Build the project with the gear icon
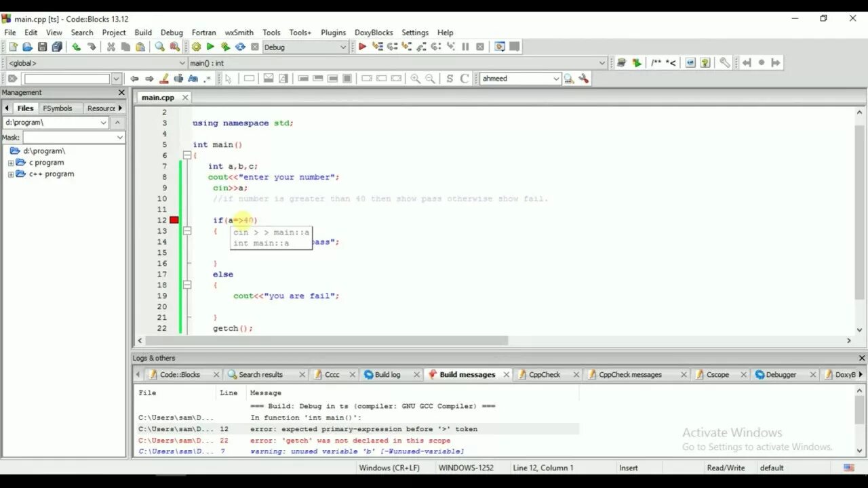Image resolution: width=868 pixels, height=488 pixels. click(196, 47)
